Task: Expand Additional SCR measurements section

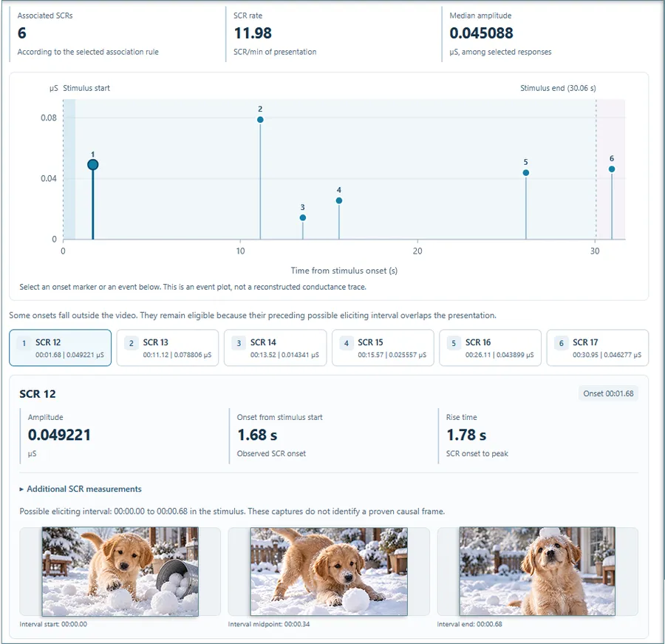Action: (x=81, y=489)
